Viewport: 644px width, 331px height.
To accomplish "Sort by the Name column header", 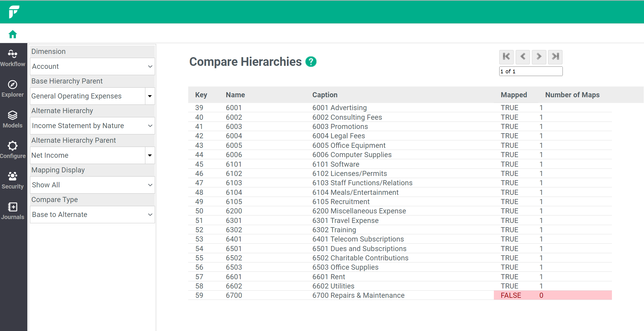I will pyautogui.click(x=235, y=95).
